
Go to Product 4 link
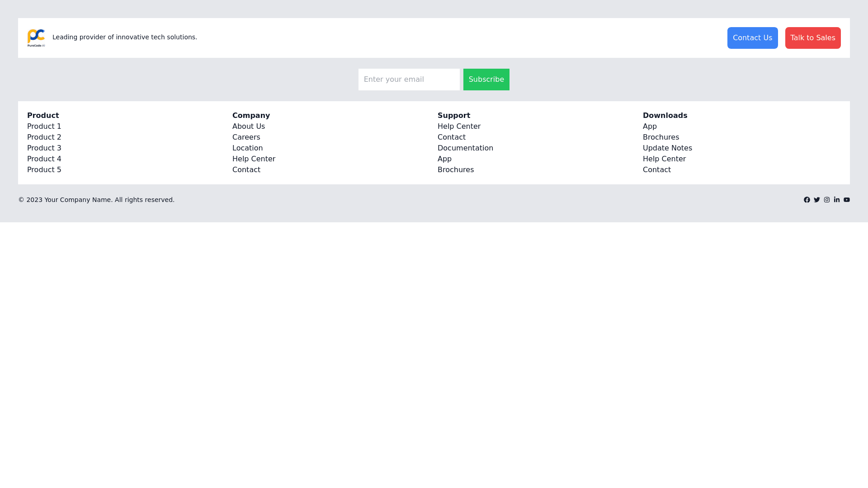(x=44, y=159)
